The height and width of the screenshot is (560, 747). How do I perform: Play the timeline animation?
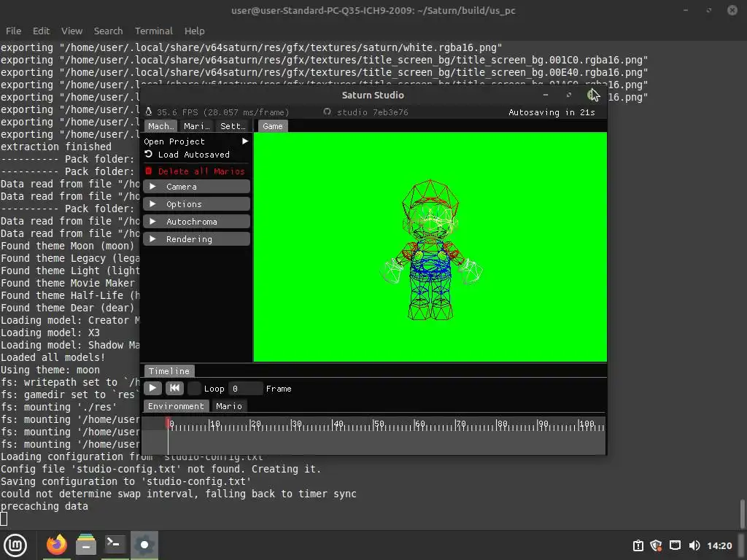[152, 388]
